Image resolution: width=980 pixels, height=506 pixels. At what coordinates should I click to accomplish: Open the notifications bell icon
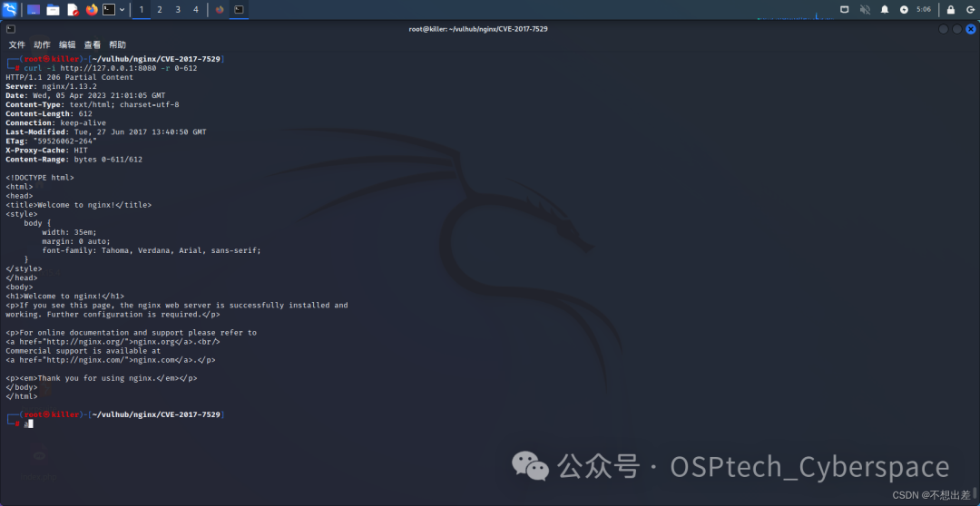[x=885, y=9]
